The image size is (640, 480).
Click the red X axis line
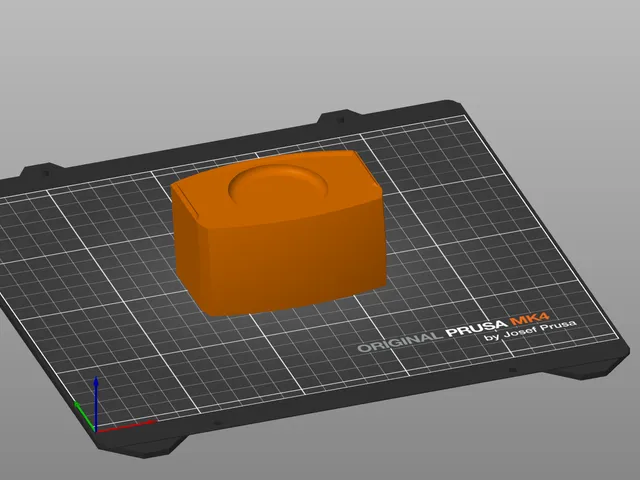(127, 426)
